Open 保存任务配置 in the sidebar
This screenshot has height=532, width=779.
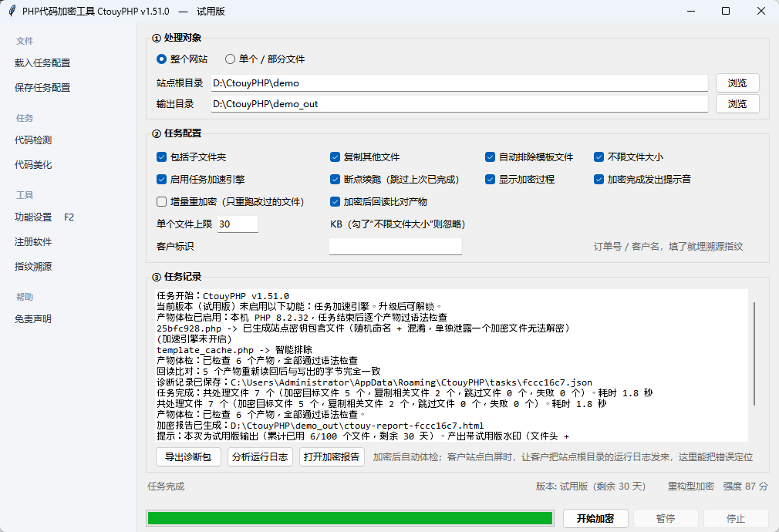tap(42, 88)
